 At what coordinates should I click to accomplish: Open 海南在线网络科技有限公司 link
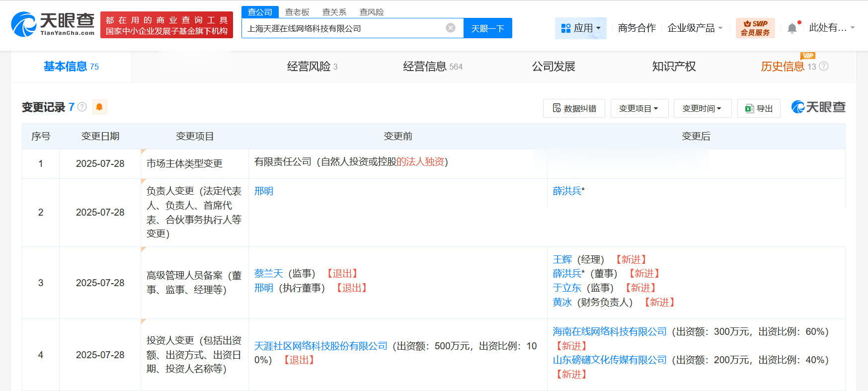point(610,332)
